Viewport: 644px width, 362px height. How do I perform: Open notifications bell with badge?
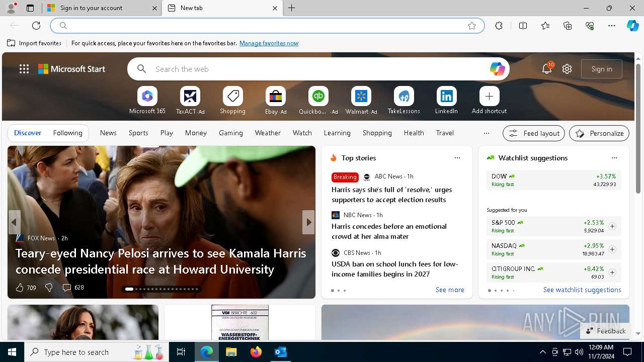547,69
